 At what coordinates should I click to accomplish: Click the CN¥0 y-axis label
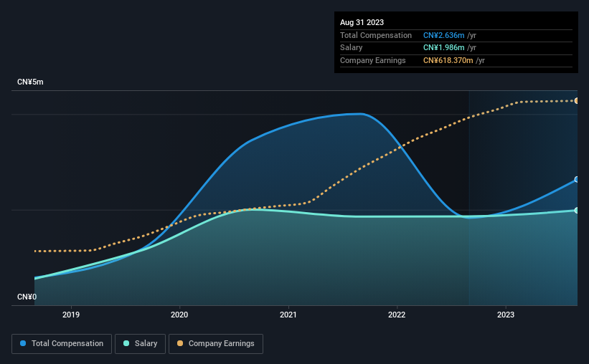coord(27,297)
